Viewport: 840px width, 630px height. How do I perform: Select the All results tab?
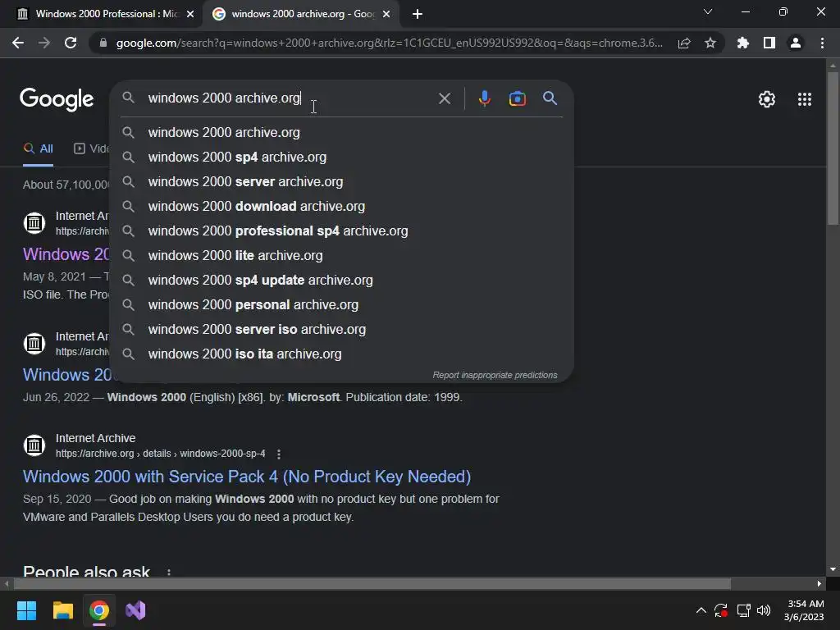click(38, 149)
